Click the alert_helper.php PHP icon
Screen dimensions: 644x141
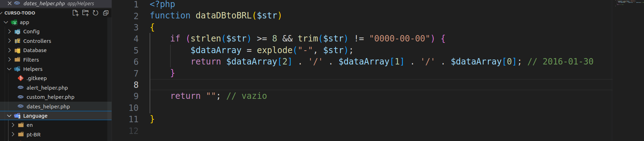[x=20, y=88]
